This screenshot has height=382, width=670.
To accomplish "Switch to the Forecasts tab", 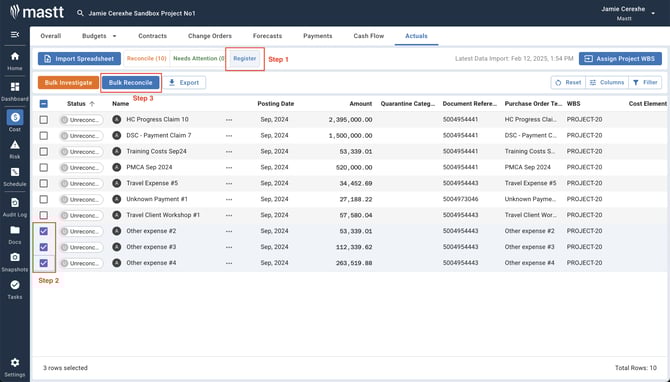I will pos(267,36).
